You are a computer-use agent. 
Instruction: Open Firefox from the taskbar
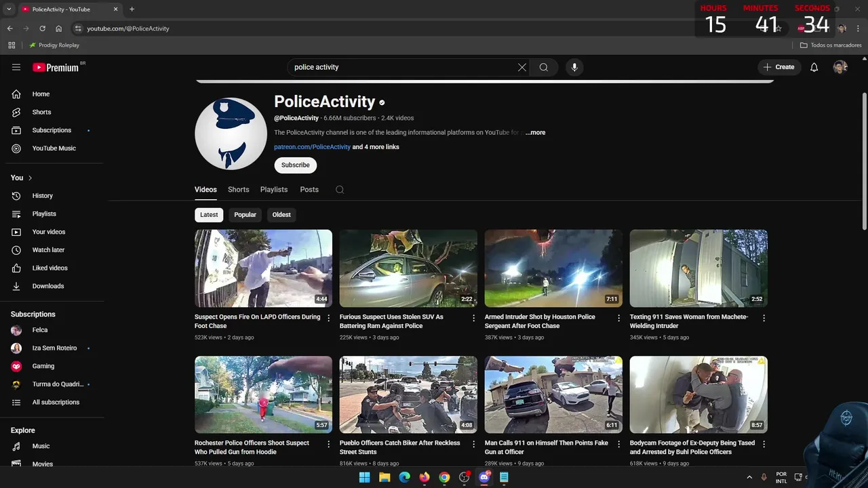pos(425,477)
